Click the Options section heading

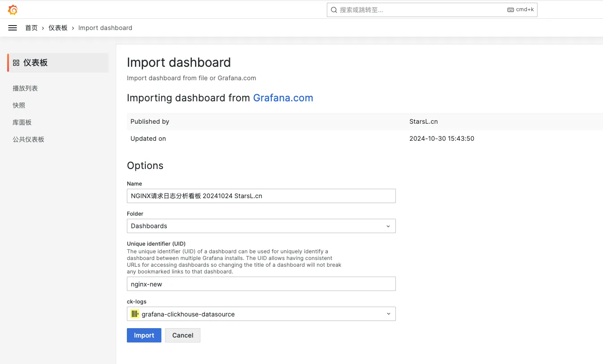[x=145, y=165]
